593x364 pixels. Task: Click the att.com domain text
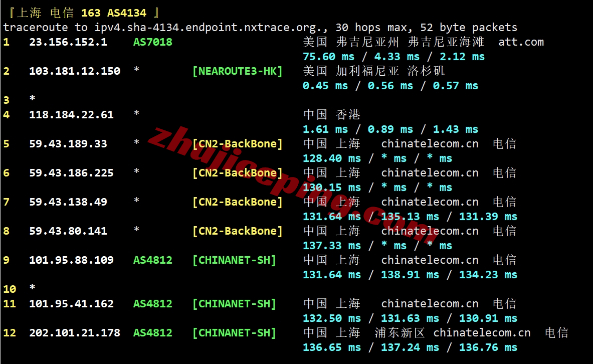pyautogui.click(x=521, y=42)
